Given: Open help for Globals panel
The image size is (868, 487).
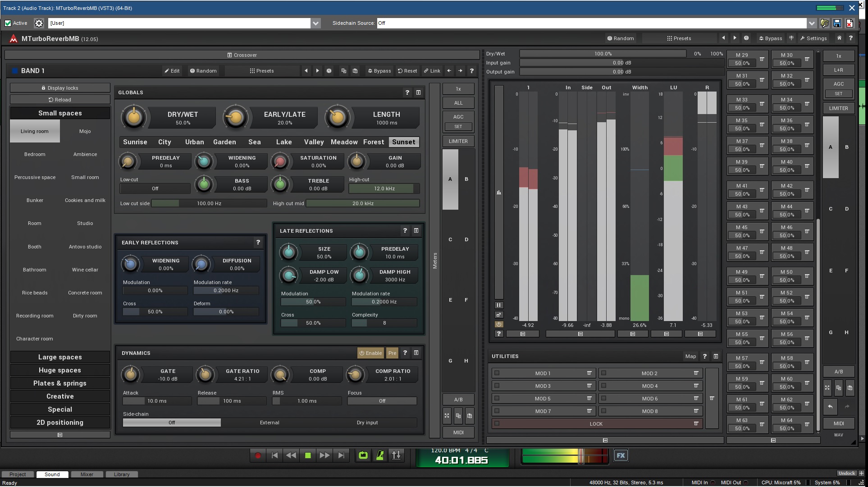Looking at the screenshot, I should [407, 92].
